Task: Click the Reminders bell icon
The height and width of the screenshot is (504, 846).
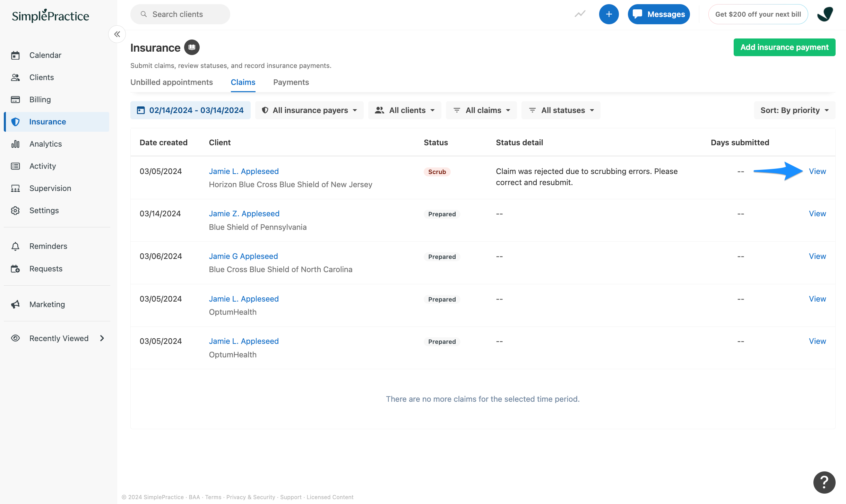Action: pyautogui.click(x=15, y=246)
